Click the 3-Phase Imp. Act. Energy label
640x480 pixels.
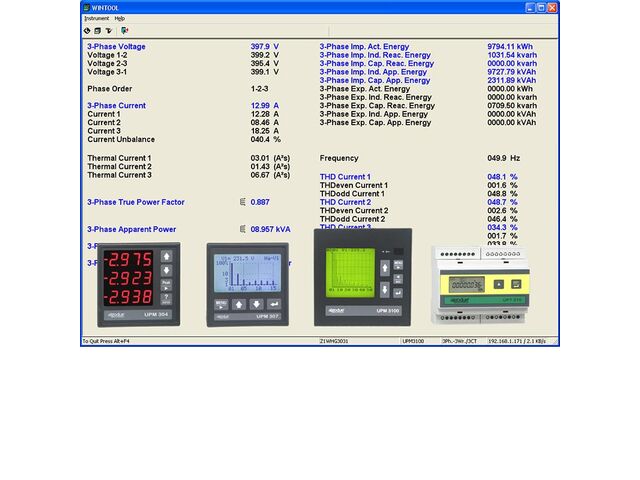(364, 47)
